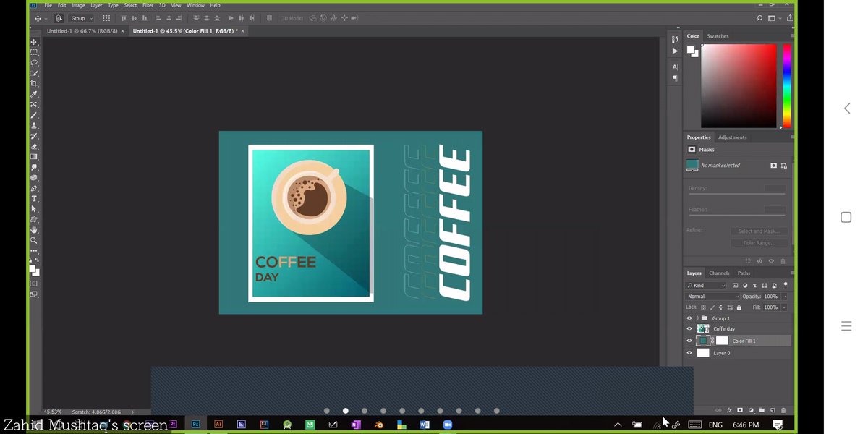Open the Opacity dropdown in Layers panel
The image size is (868, 434).
tap(783, 297)
